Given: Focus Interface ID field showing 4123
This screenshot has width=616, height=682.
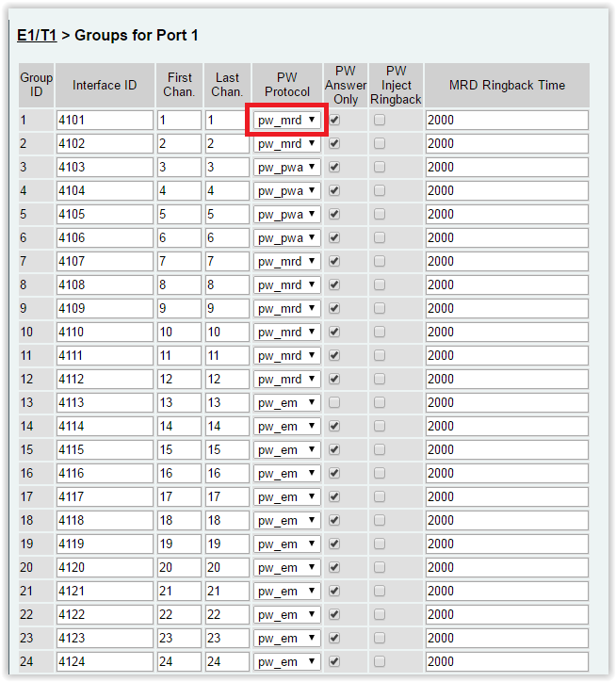Looking at the screenshot, I should [105, 638].
